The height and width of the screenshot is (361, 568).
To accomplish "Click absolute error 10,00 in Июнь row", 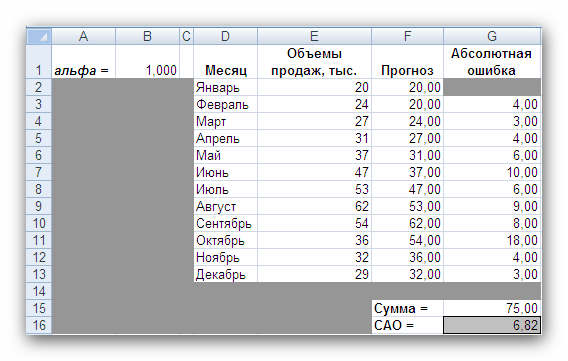I will click(x=492, y=172).
